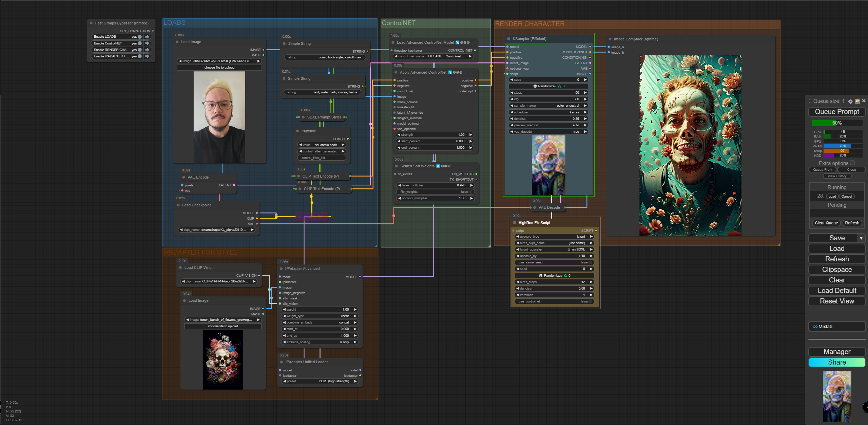This screenshot has height=425, width=868.
Task: Toggle use_controlnet in HighRes-Fix Script
Action: pos(554,302)
